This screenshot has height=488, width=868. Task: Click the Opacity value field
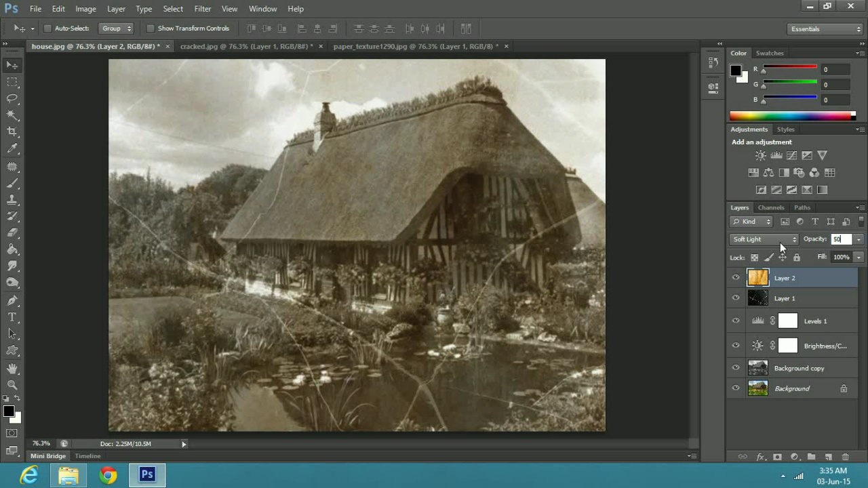coord(841,239)
